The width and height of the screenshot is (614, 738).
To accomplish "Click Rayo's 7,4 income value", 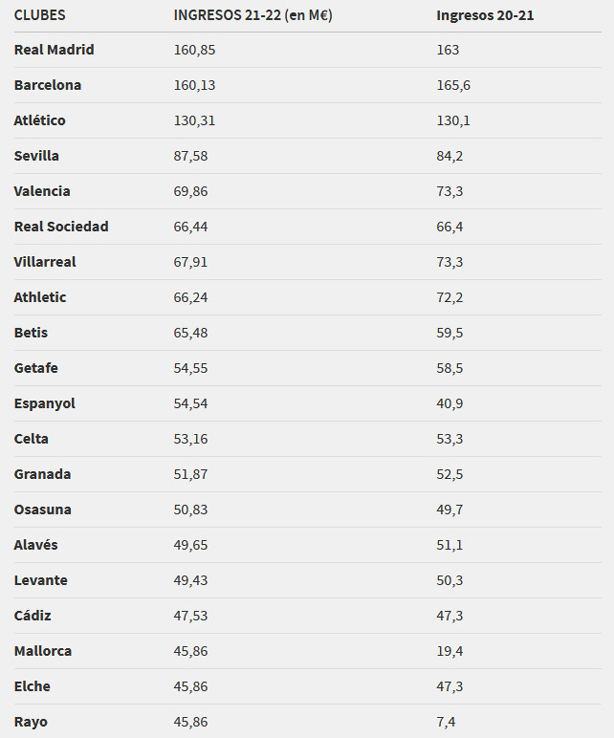I will coord(447,721).
